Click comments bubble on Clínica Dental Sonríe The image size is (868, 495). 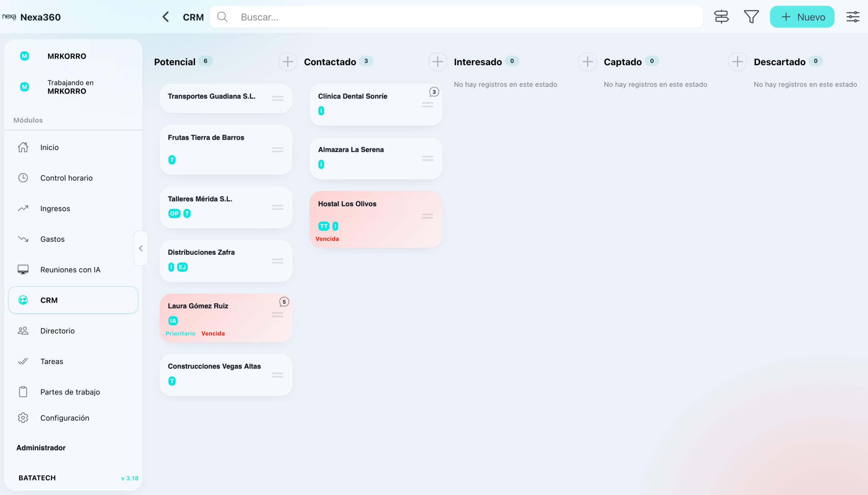click(x=434, y=92)
